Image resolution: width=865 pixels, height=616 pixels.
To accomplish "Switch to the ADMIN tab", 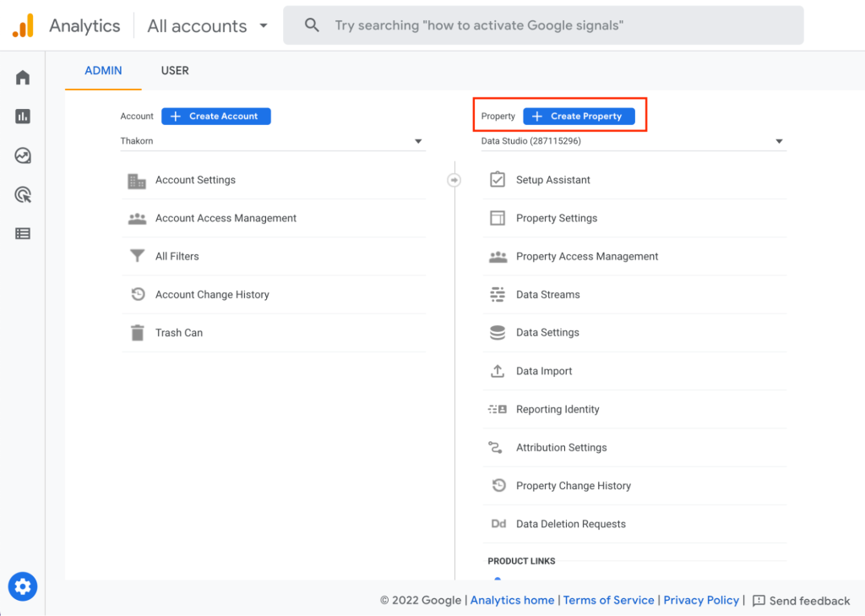I will (103, 71).
